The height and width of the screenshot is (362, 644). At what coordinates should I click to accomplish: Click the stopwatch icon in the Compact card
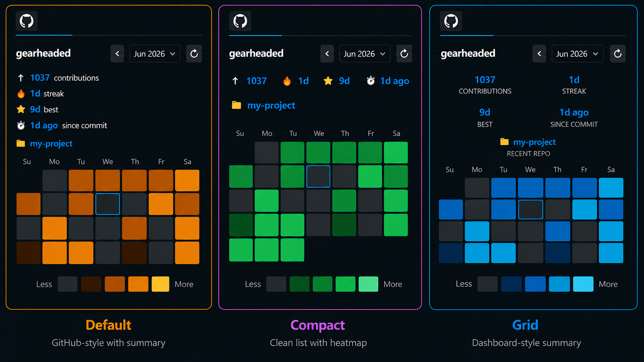click(x=371, y=80)
